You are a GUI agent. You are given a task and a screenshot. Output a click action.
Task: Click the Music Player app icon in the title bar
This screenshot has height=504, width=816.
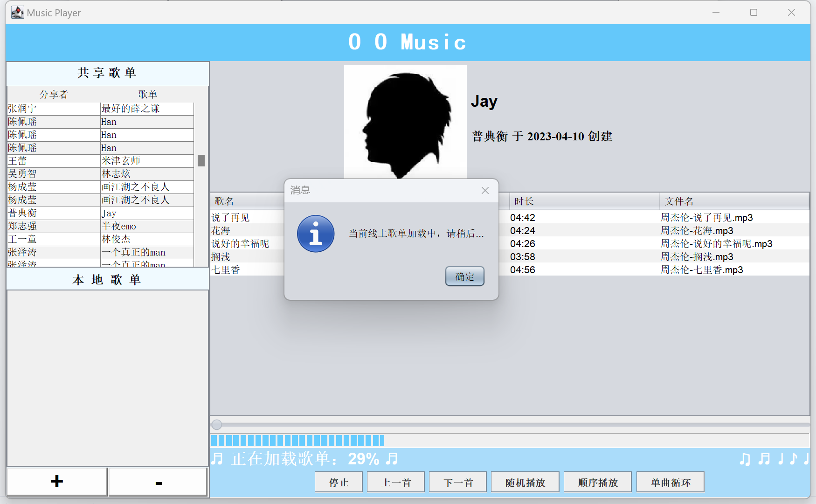17,13
